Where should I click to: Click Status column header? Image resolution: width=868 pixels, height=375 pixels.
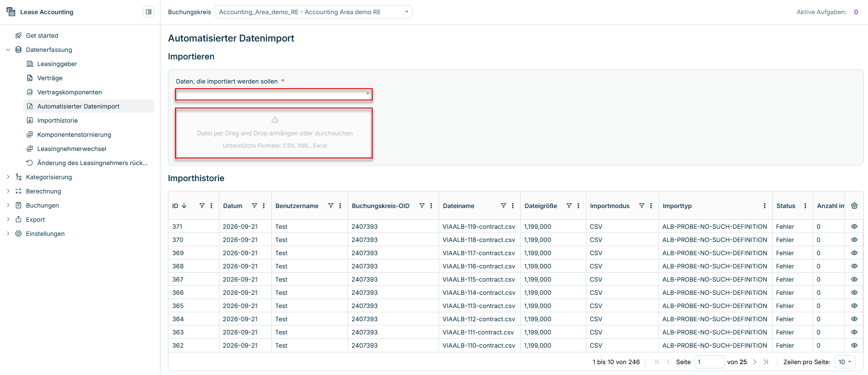786,206
